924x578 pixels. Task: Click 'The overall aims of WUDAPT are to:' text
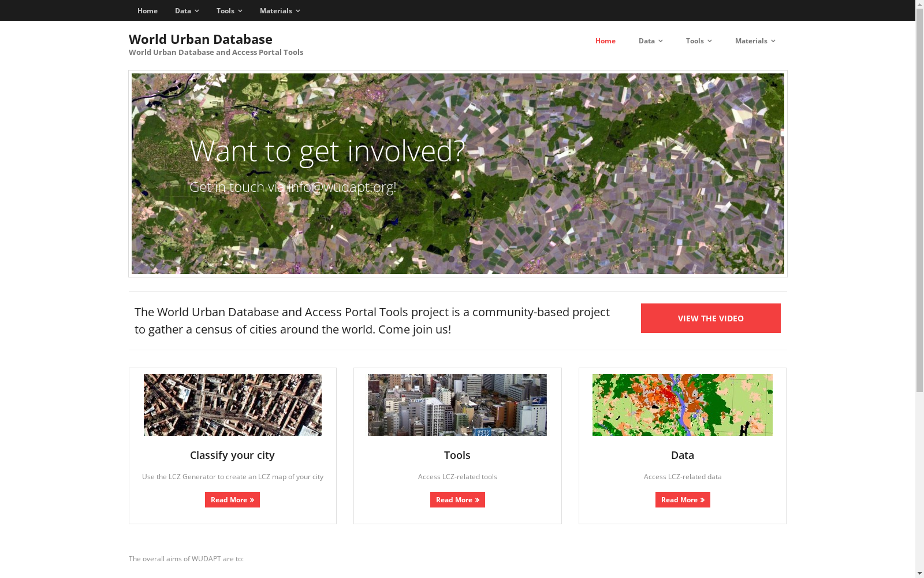pos(186,559)
